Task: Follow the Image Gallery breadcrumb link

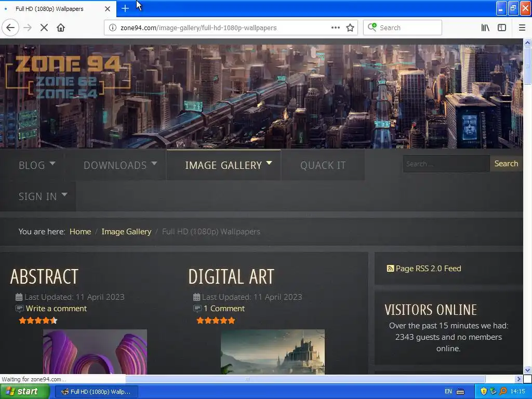Action: (126, 231)
